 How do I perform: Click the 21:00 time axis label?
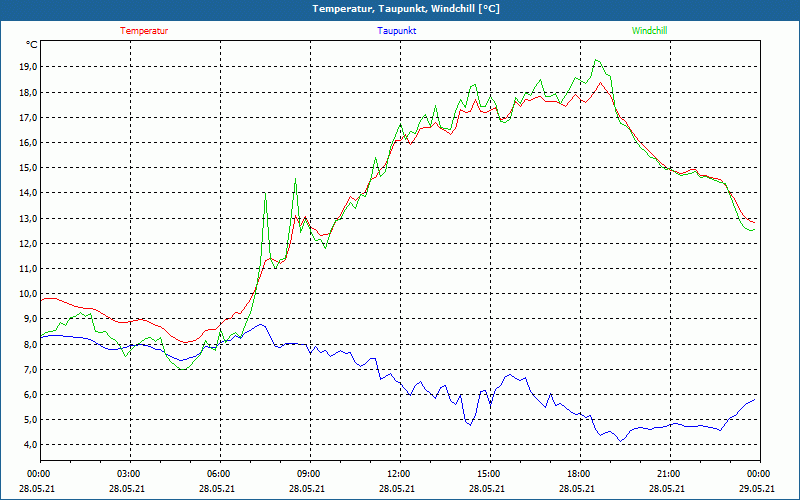click(x=670, y=474)
